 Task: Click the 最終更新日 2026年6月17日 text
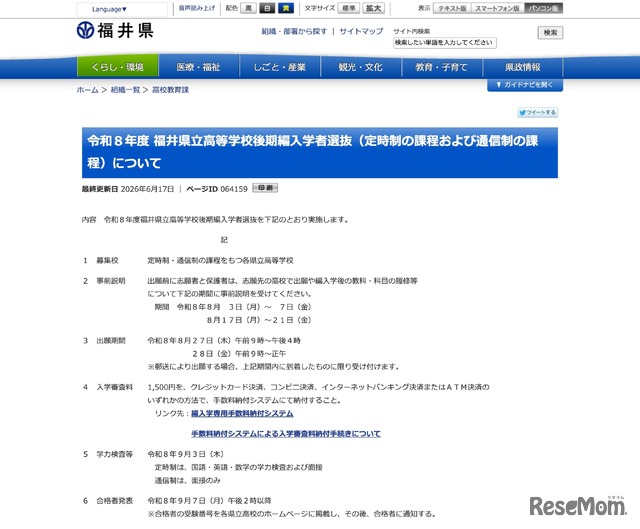pyautogui.click(x=128, y=189)
